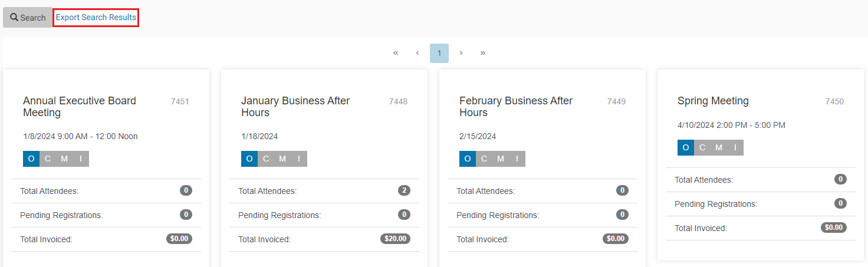Viewport: 868px width, 267px height.
Task: Open February Business After Hours event
Action: [516, 107]
